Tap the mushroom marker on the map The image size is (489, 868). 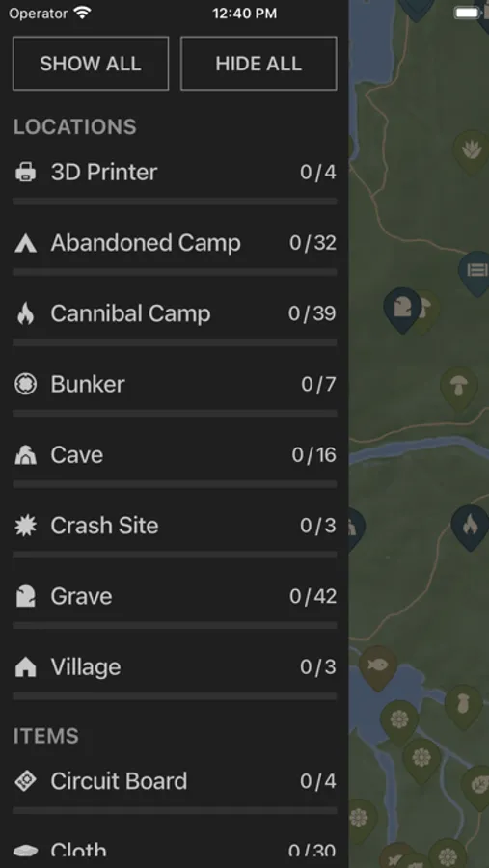(x=458, y=388)
